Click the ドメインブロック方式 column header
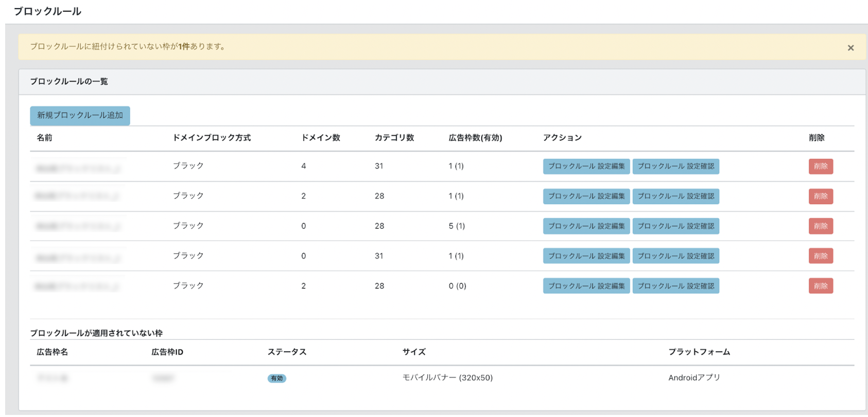This screenshot has width=868, height=417. point(212,137)
